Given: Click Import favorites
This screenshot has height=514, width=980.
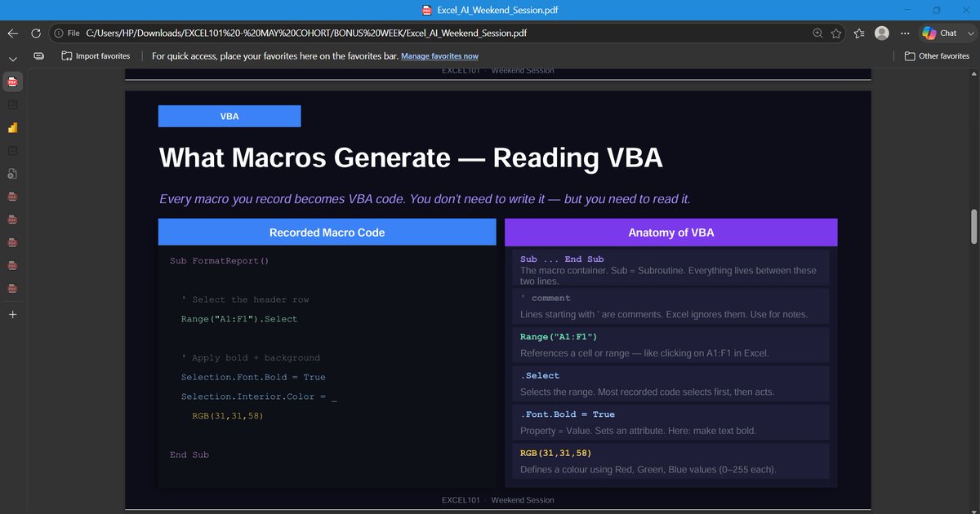Looking at the screenshot, I should (x=96, y=56).
